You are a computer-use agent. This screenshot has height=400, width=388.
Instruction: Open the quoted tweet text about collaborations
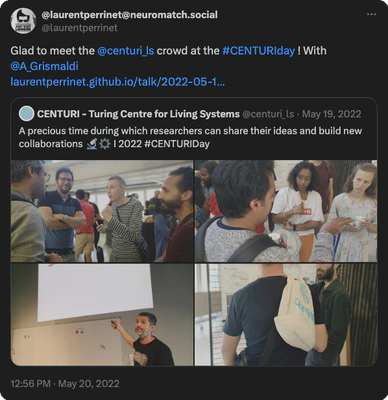click(190, 137)
